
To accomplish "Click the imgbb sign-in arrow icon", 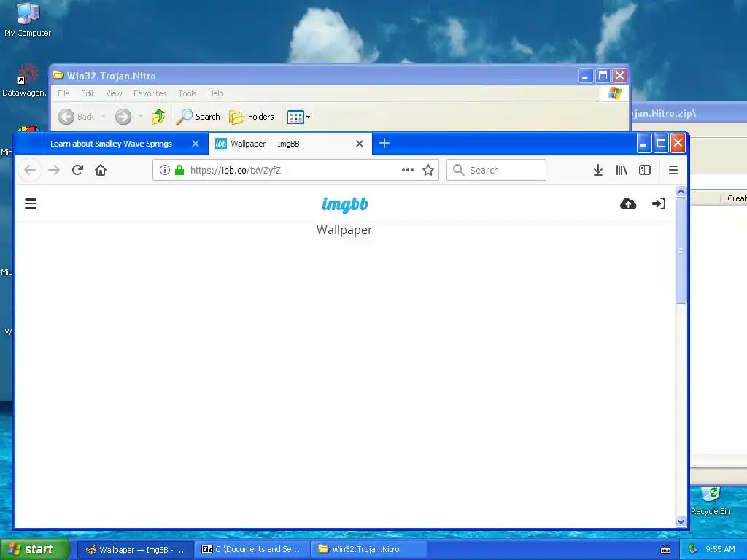I will tap(659, 204).
